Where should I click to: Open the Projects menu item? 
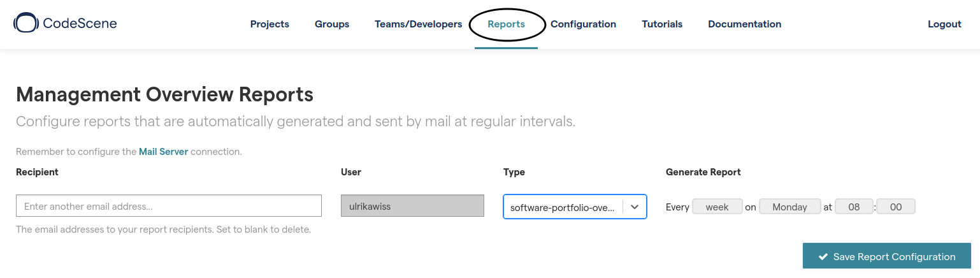coord(270,24)
